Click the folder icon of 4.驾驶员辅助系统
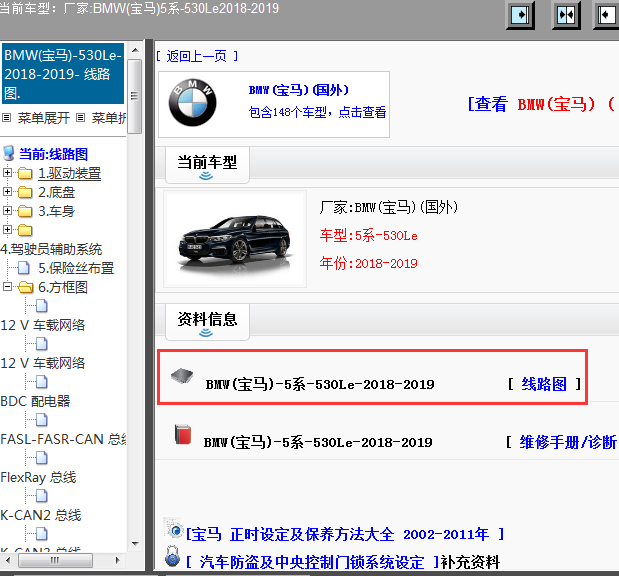 coord(25,230)
